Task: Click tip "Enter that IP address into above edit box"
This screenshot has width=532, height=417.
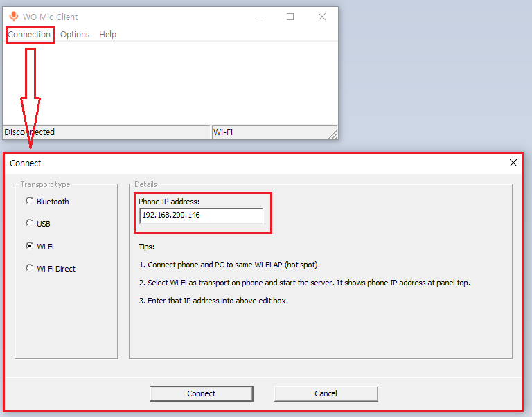Action: pyautogui.click(x=213, y=301)
